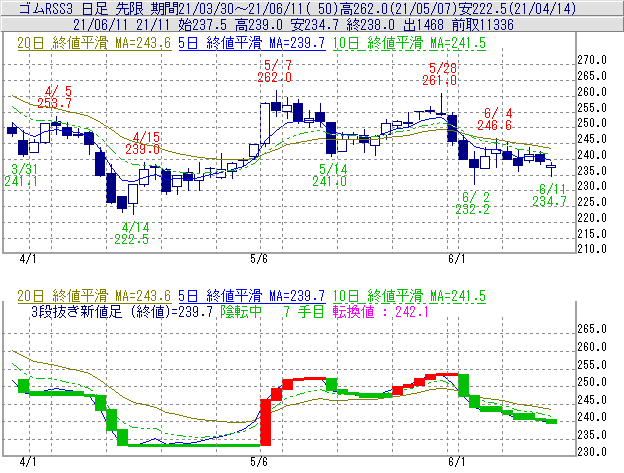The height and width of the screenshot is (473, 624).
Task: Click the large green block at 6/1 in the lower chart
Action: (464, 385)
